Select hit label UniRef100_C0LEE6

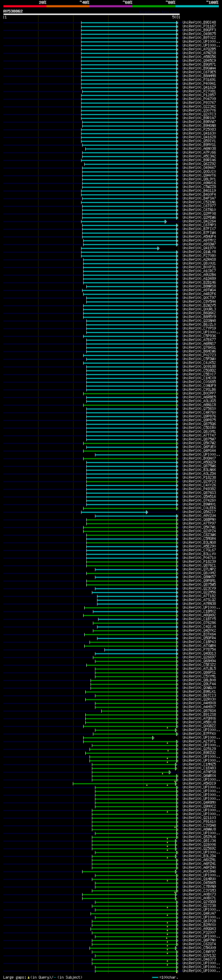[x=199, y=508]
